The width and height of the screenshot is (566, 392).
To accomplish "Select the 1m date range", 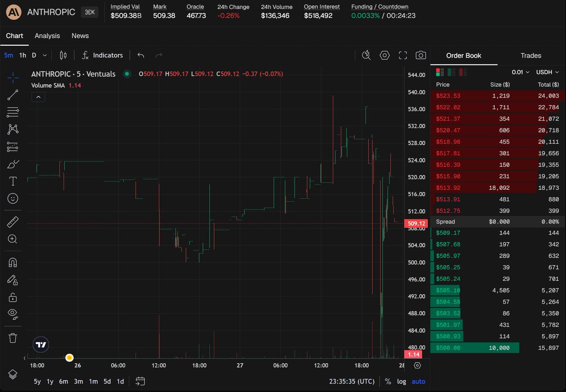I will point(93,382).
